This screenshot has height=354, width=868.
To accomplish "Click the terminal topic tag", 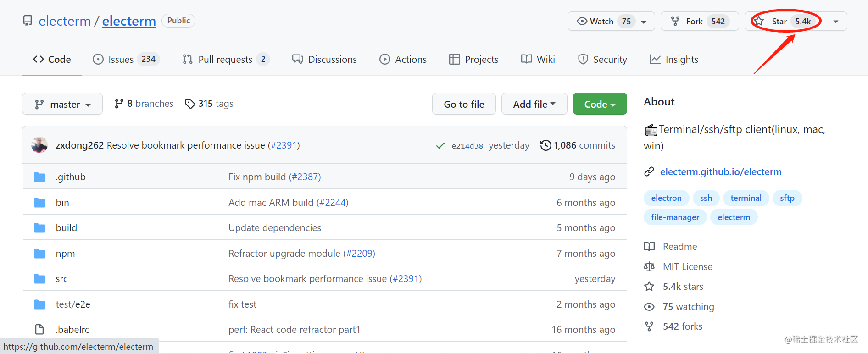I will click(746, 198).
